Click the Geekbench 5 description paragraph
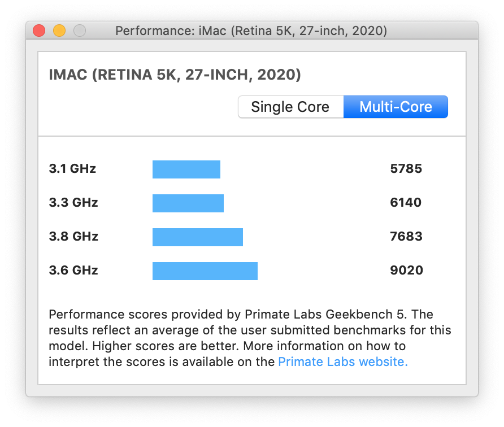 (x=250, y=338)
